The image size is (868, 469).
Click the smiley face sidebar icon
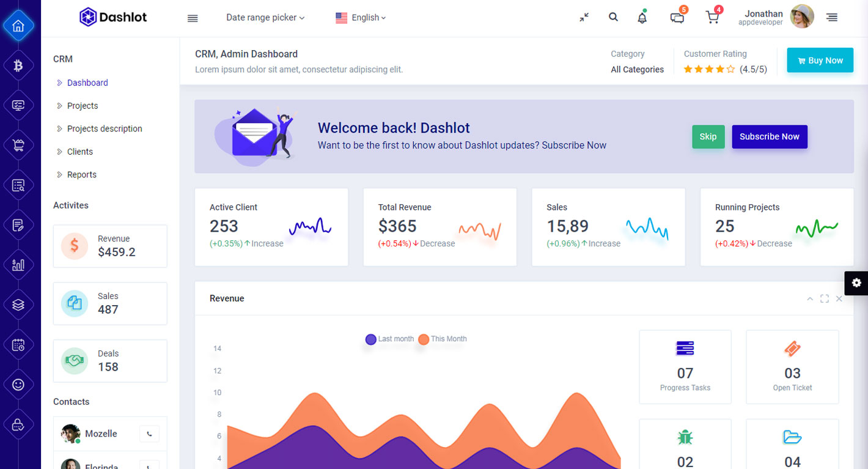(x=18, y=385)
